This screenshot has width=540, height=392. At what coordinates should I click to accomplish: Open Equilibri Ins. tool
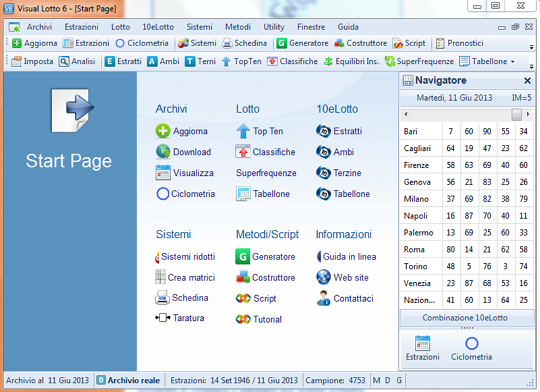pos(351,61)
